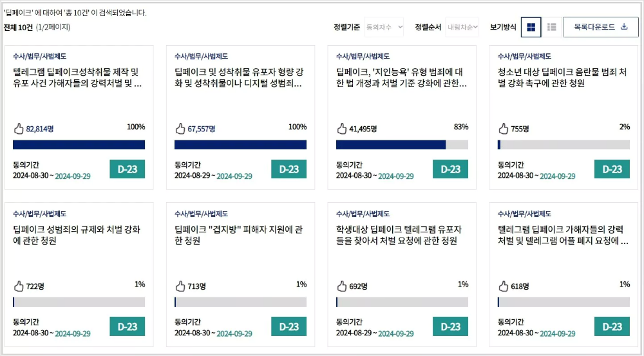Screen dimensions: 644x356
Task: Open petition 딥페이크 "겹지방" 피해자 지원에 관한 청원
Action: pos(239,235)
